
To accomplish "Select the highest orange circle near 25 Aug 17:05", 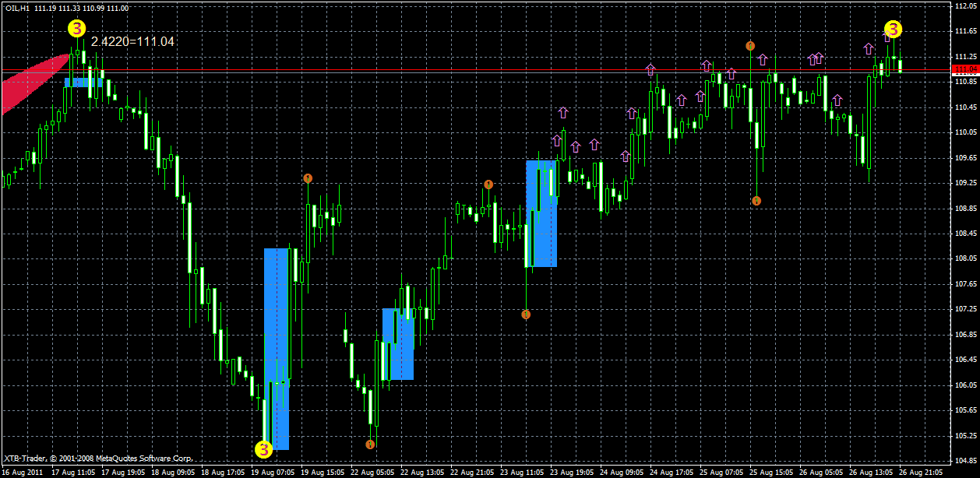I will (x=749, y=47).
